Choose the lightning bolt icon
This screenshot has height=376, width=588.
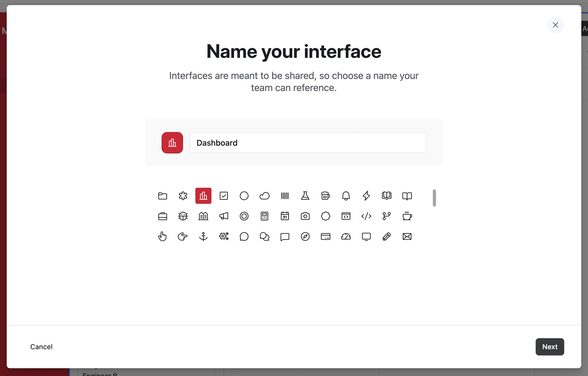[366, 196]
